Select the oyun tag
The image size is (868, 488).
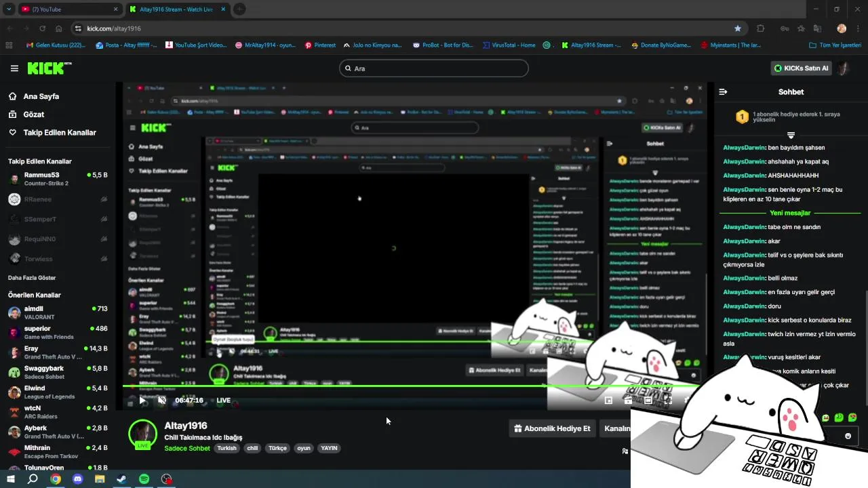(304, 448)
